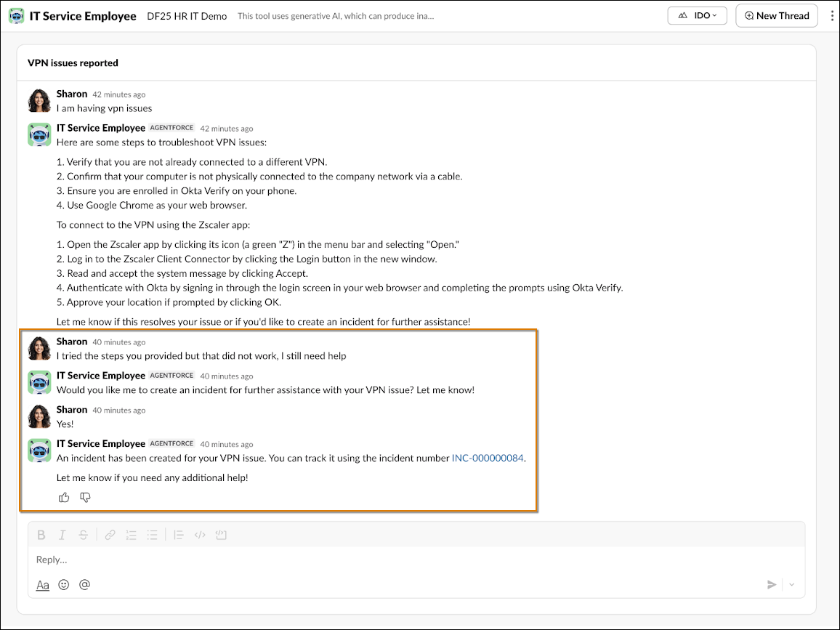Mention someone with the @ button
The width and height of the screenshot is (840, 630).
[x=84, y=584]
